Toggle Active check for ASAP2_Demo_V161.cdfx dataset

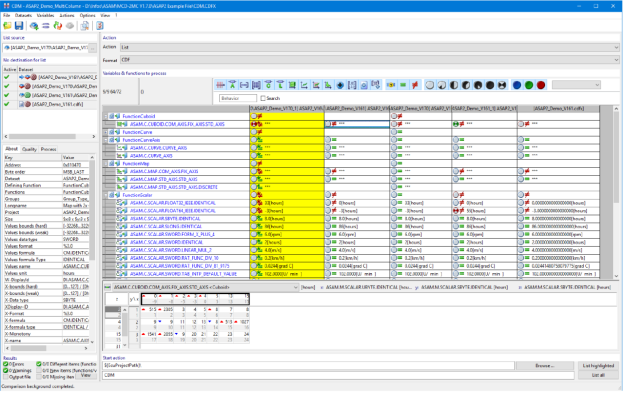(7, 104)
